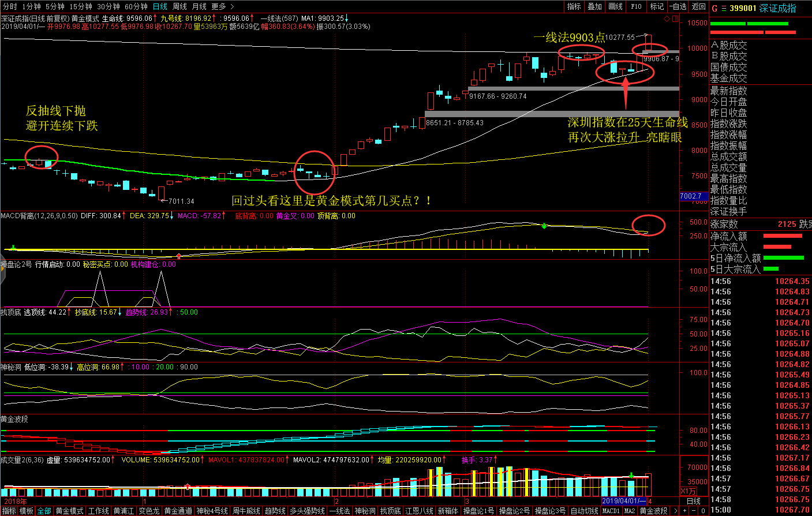
Task: Select the 60分钟 period
Action: 136,6
